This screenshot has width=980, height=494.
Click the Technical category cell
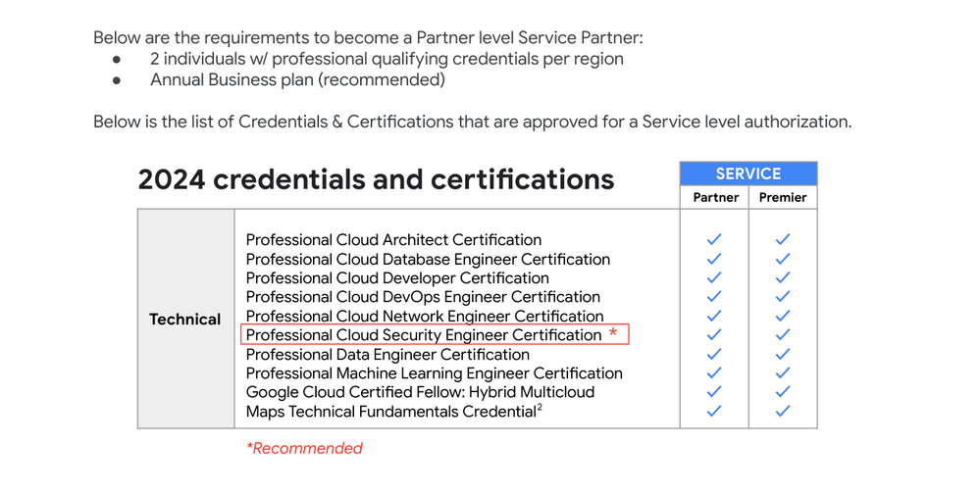[x=185, y=319]
